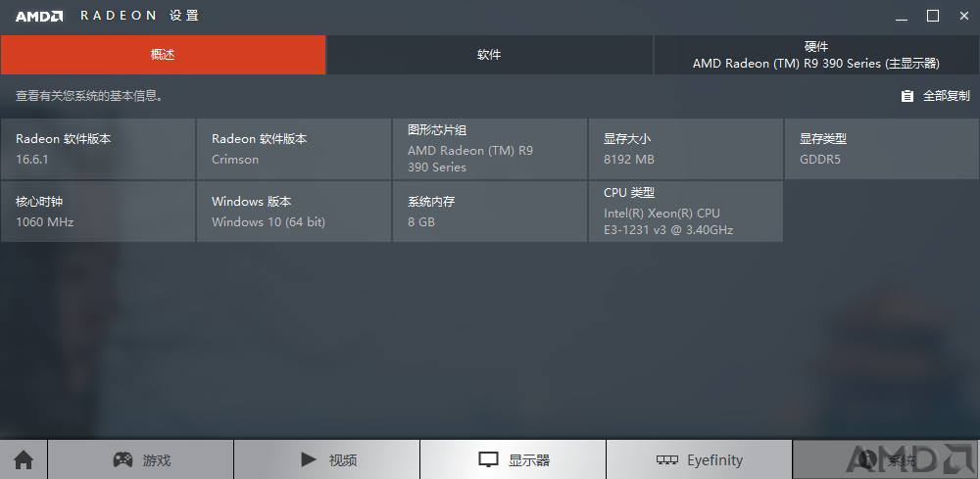Switch to the 软件 software tab

click(x=489, y=55)
